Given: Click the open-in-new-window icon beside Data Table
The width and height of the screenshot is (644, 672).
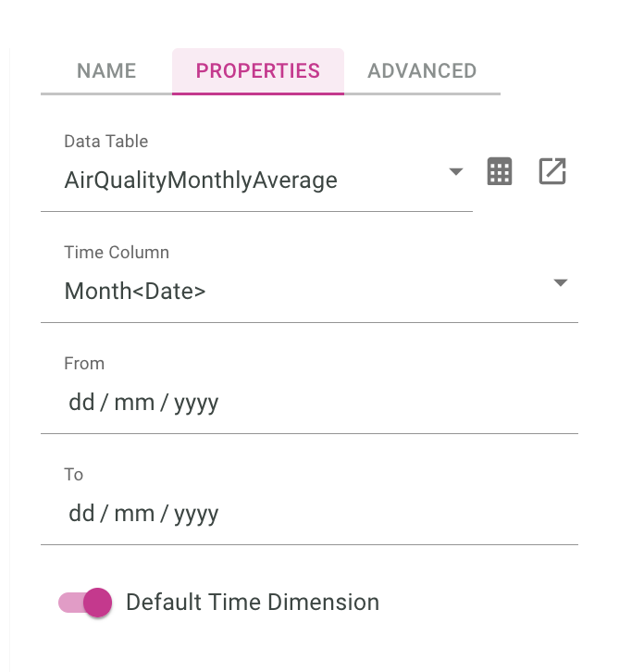Looking at the screenshot, I should coord(552,171).
